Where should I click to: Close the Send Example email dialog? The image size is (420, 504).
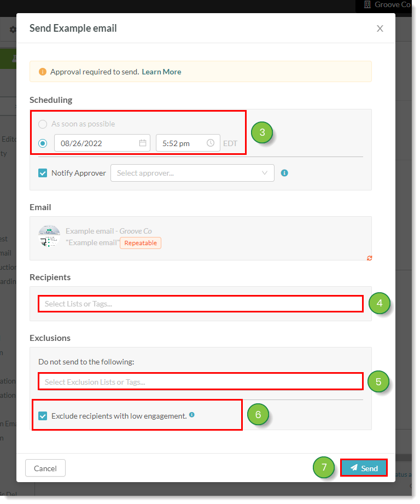pyautogui.click(x=380, y=28)
